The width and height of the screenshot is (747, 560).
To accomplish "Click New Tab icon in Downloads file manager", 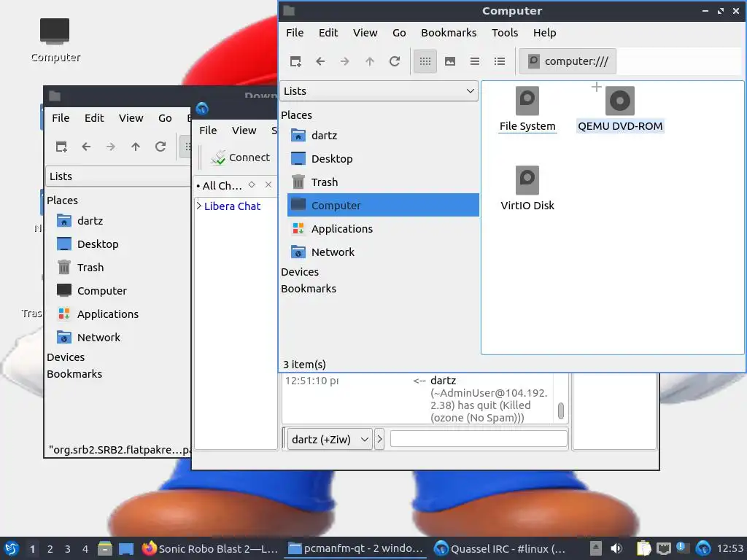I will (x=61, y=147).
